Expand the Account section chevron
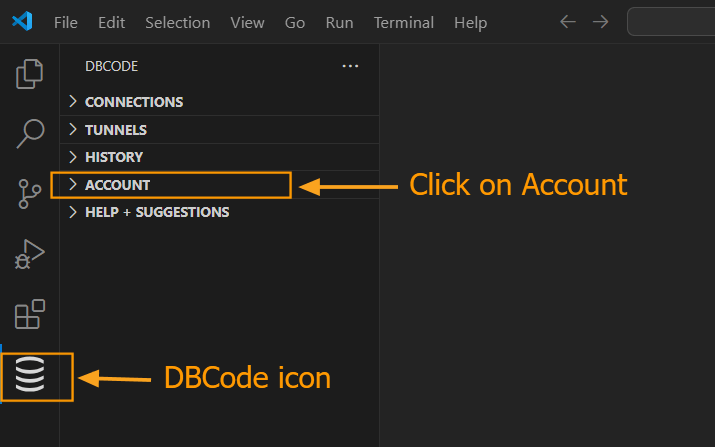Viewport: 715px width, 447px height. (73, 184)
